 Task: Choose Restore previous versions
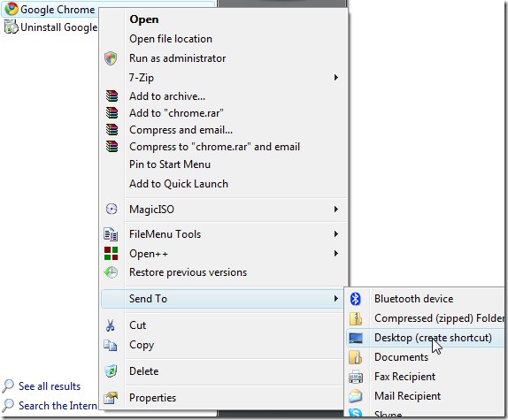[224, 272]
